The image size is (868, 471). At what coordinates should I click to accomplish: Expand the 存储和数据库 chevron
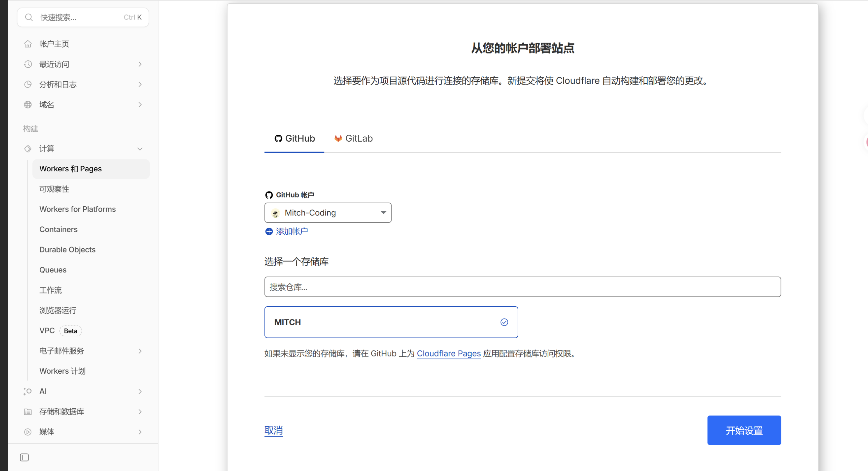[x=140, y=411]
